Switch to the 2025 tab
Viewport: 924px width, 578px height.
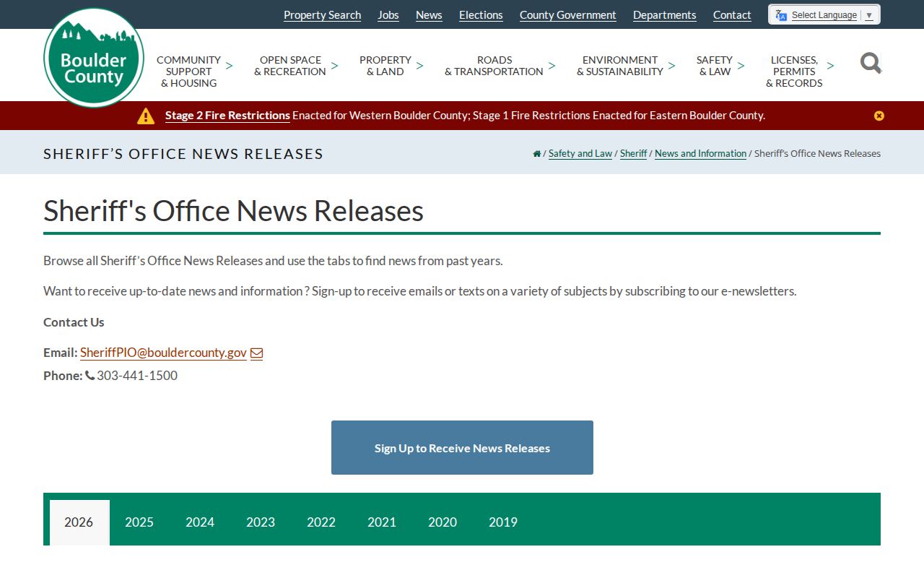tap(139, 522)
